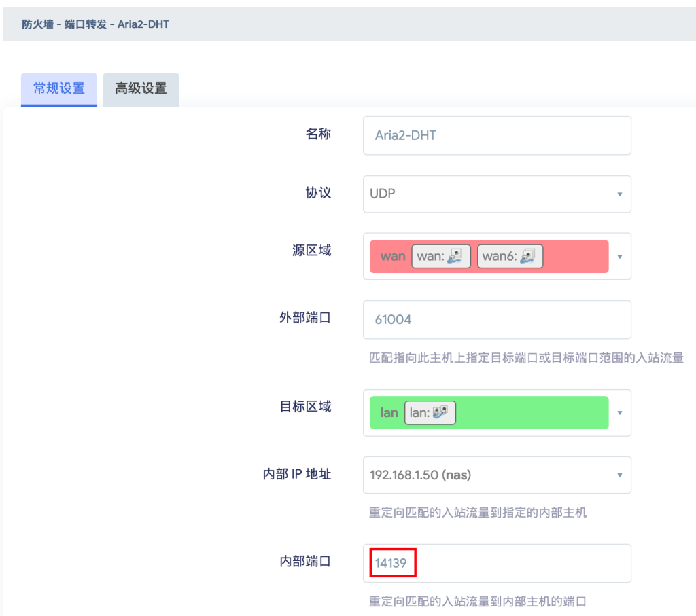
Task: Click the 内部端口 field label
Action: coord(305,562)
